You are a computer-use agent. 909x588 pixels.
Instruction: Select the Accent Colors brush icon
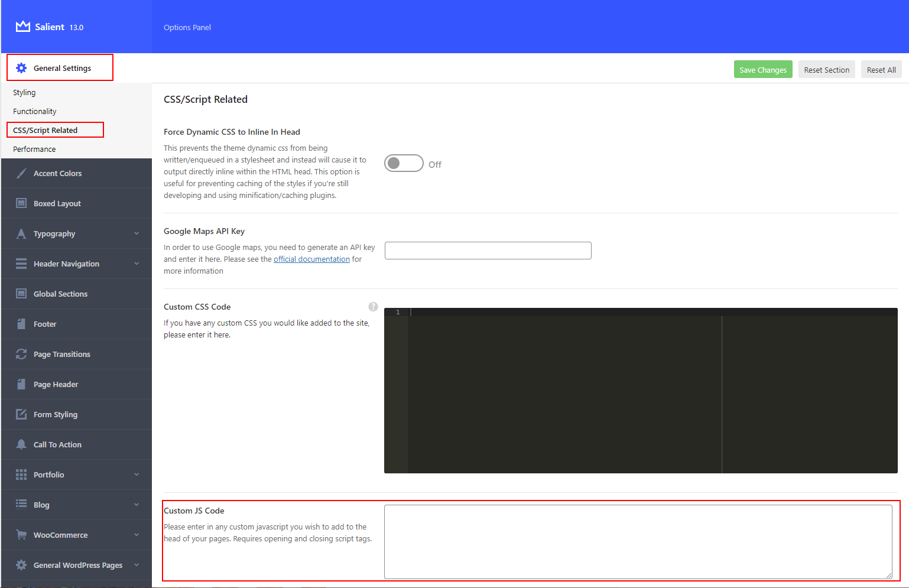pos(21,173)
